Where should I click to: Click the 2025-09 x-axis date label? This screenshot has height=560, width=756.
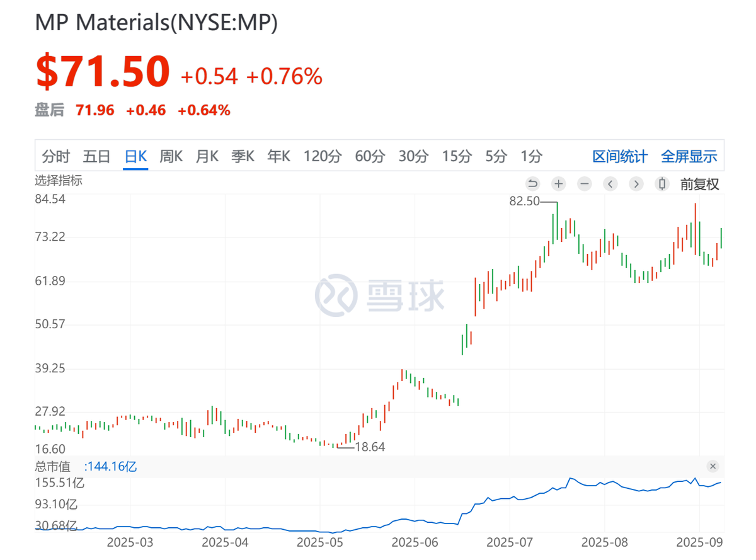[x=699, y=542]
